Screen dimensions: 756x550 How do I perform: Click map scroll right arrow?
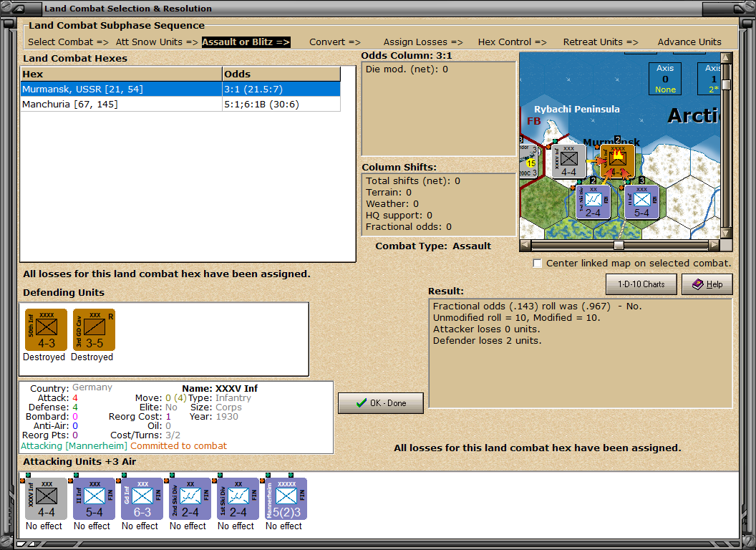click(714, 245)
